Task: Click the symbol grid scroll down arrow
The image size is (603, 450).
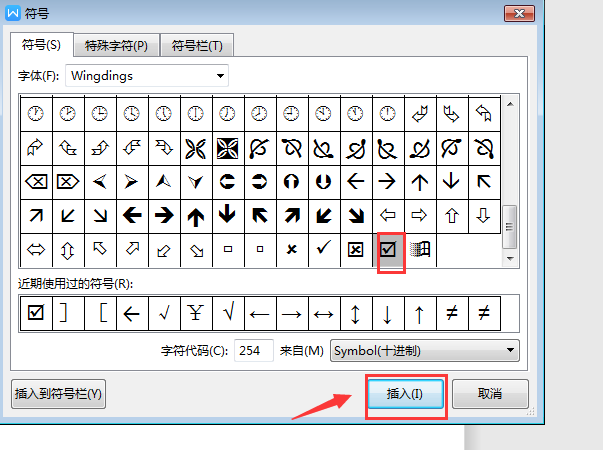Action: coord(510,259)
